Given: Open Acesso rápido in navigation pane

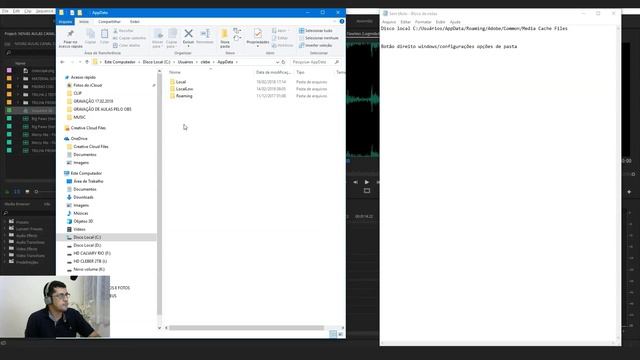Looking at the screenshot, I should 83,77.
